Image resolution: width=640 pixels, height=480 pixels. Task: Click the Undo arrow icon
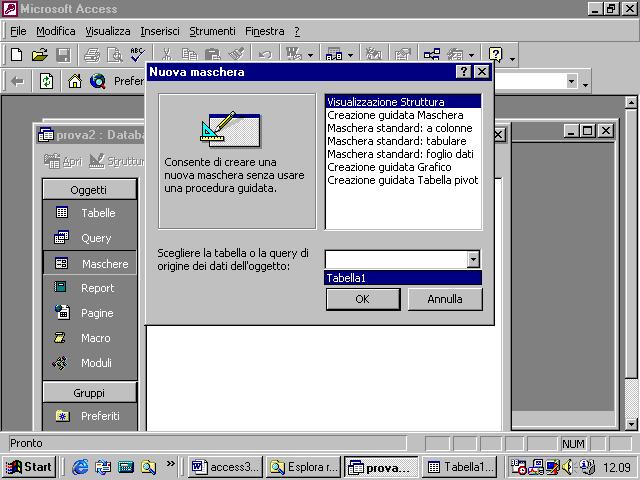coord(265,55)
